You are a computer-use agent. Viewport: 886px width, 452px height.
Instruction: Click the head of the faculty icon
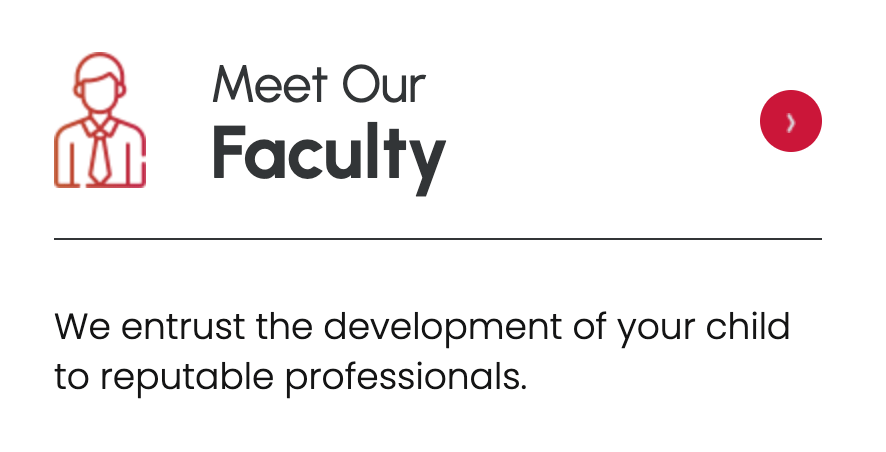100,93
